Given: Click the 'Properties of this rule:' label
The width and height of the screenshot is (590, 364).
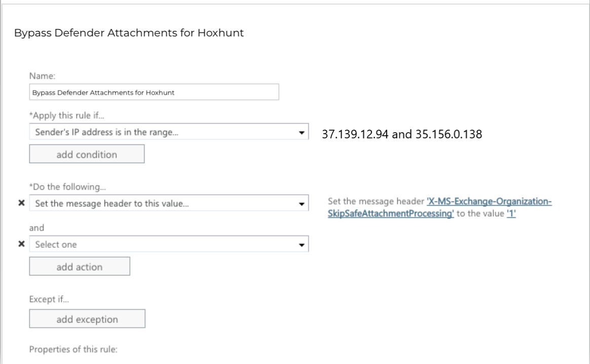Looking at the screenshot, I should click(x=73, y=349).
